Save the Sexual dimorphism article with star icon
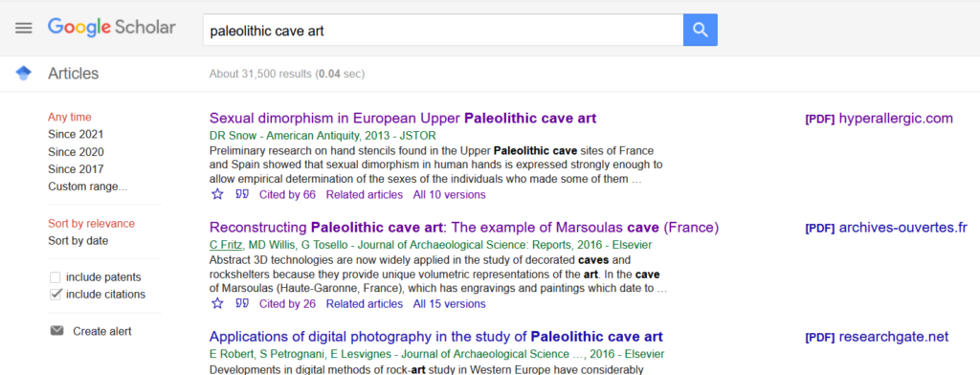 (x=217, y=195)
